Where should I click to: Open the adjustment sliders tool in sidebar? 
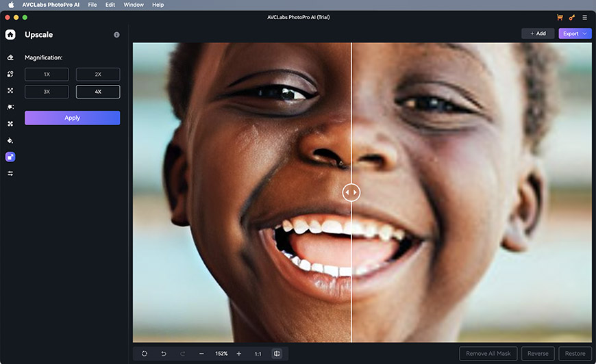coord(10,173)
